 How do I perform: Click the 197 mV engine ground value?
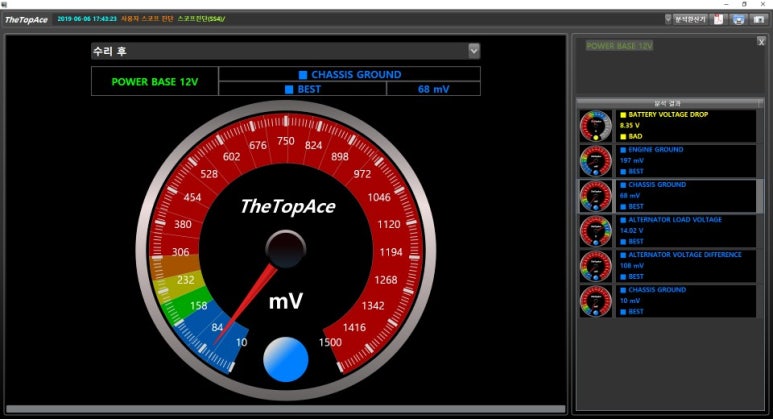point(632,160)
